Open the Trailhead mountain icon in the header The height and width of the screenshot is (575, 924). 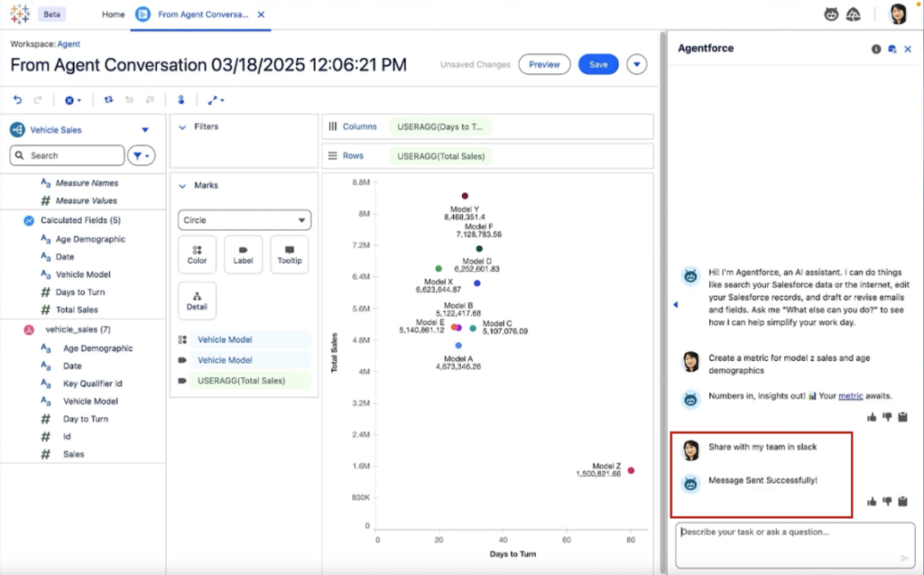(854, 14)
